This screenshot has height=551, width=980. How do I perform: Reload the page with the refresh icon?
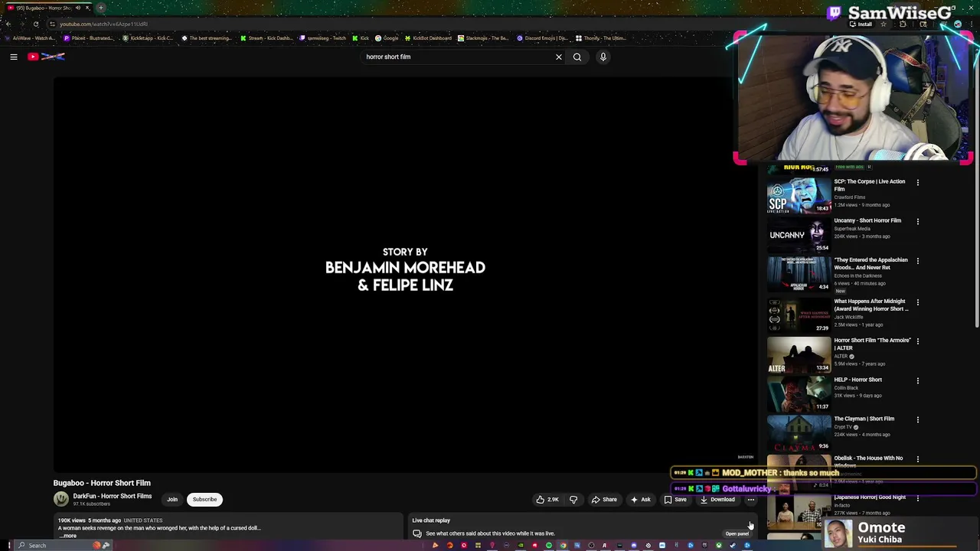pos(36,24)
